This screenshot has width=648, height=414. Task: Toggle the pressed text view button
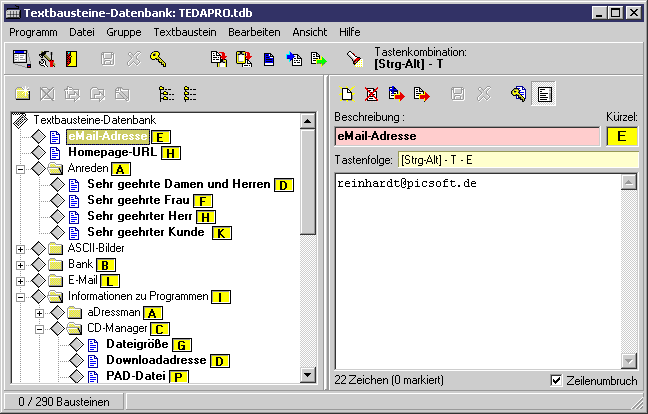click(x=544, y=94)
